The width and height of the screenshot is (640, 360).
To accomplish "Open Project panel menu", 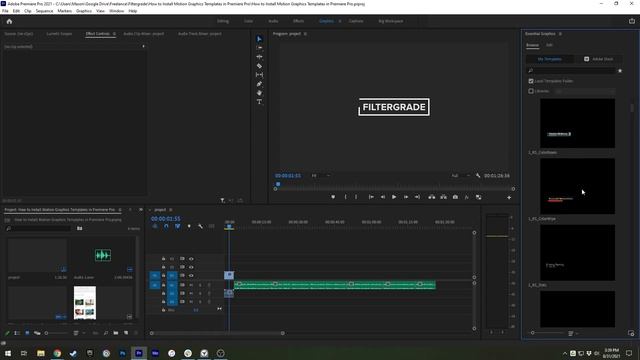I will 120,210.
